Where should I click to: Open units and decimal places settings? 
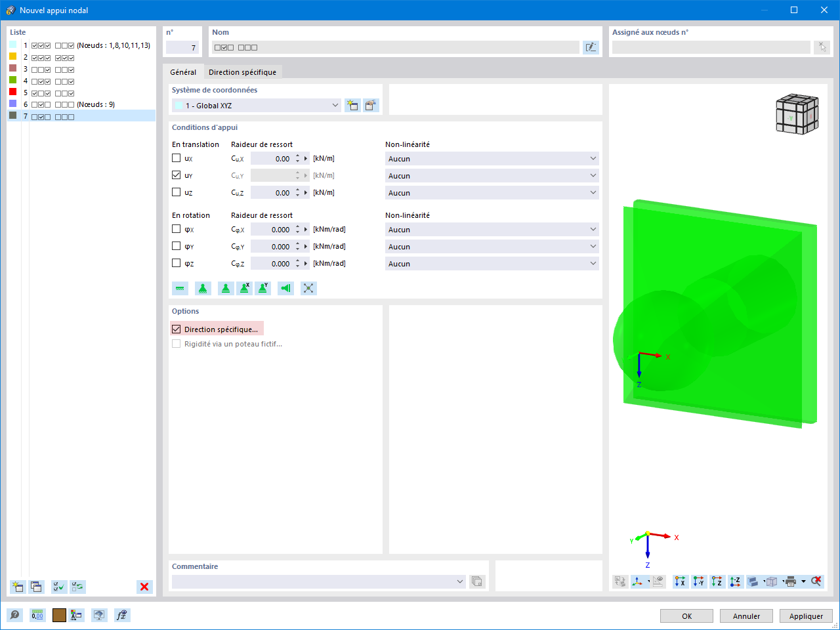(37, 615)
